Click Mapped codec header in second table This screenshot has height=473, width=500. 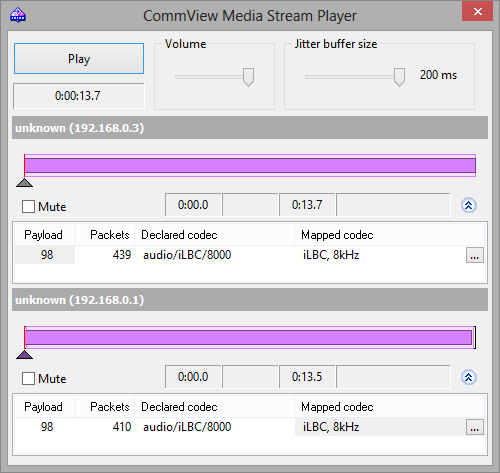[x=390, y=407]
